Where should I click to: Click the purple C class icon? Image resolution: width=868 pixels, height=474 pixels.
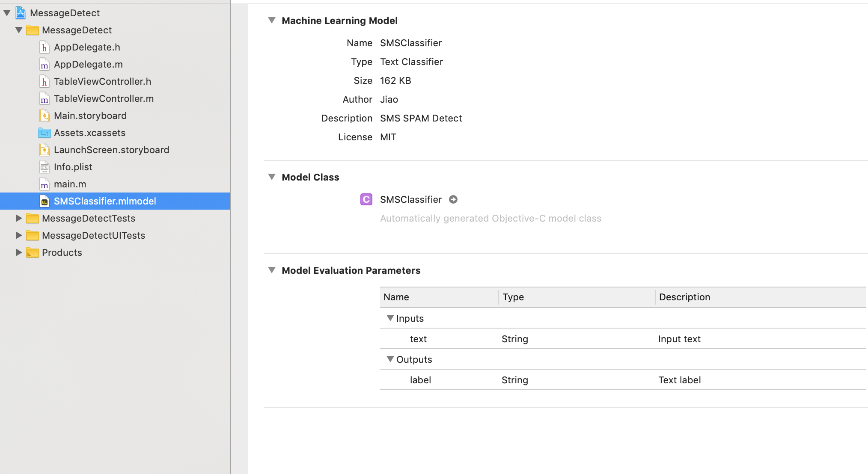click(366, 199)
